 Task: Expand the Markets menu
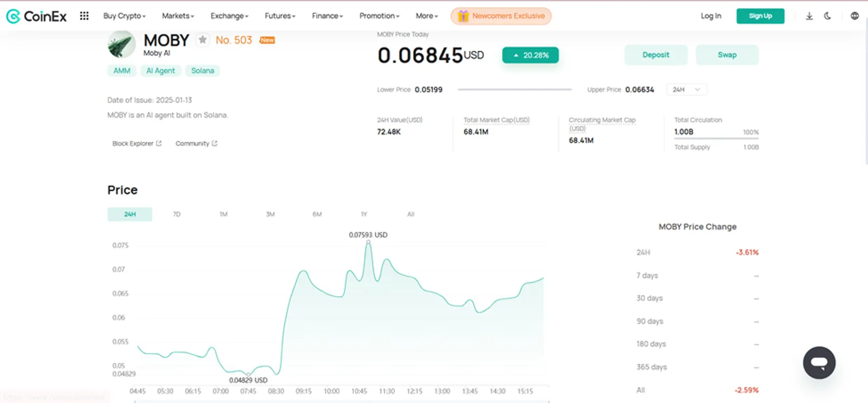pyautogui.click(x=178, y=16)
